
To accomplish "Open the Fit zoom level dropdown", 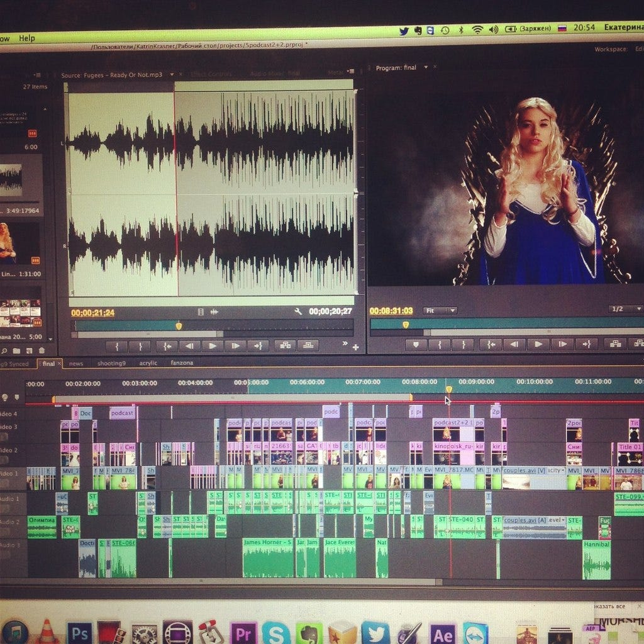I will [440, 311].
